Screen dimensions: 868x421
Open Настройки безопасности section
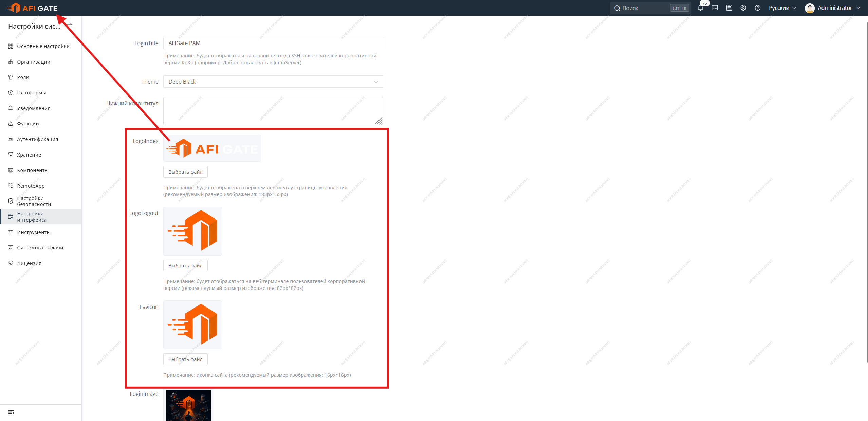pos(41,201)
